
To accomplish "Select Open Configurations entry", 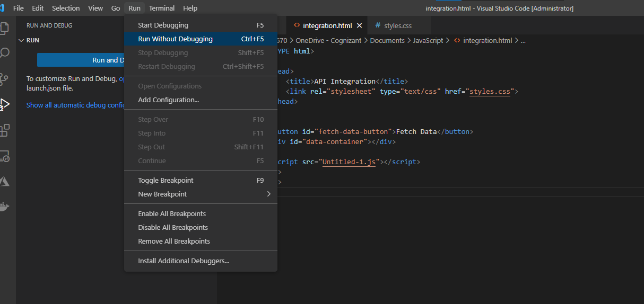I will [201, 86].
